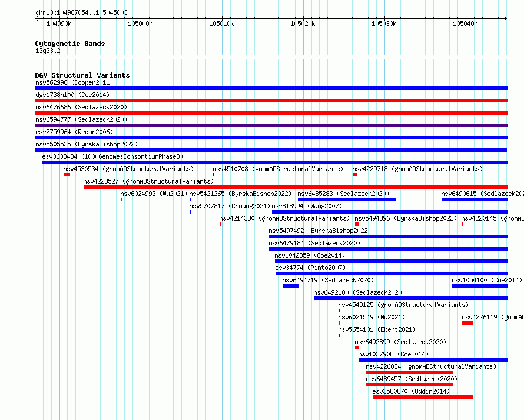Viewport: 524px width, 420px height.
Task: Click esv3580870 (Uddin2014) label
Action: pos(411,391)
